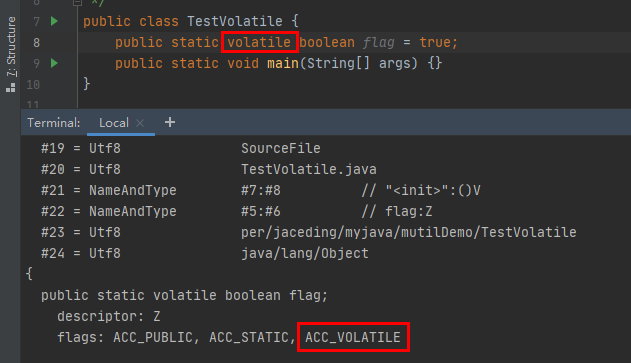Image resolution: width=631 pixels, height=363 pixels.
Task: Open the Structure side panel tab
Action: (x=11, y=47)
